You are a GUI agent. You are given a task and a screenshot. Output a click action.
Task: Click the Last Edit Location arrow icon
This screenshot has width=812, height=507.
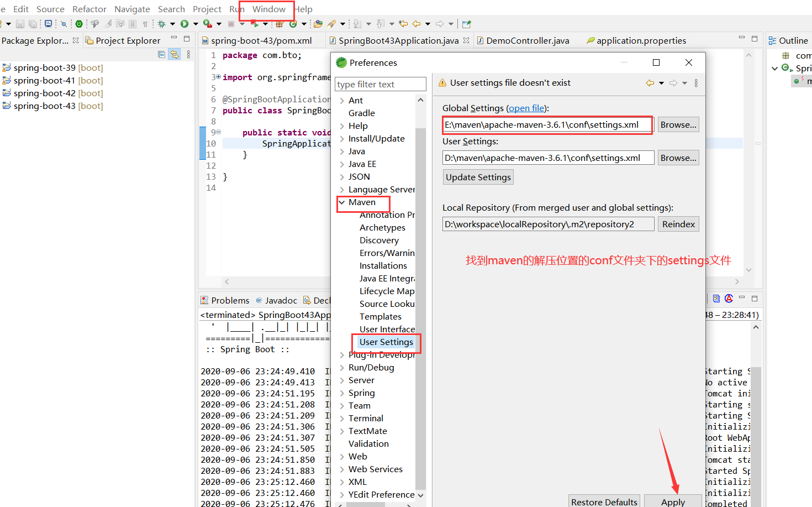point(403,24)
